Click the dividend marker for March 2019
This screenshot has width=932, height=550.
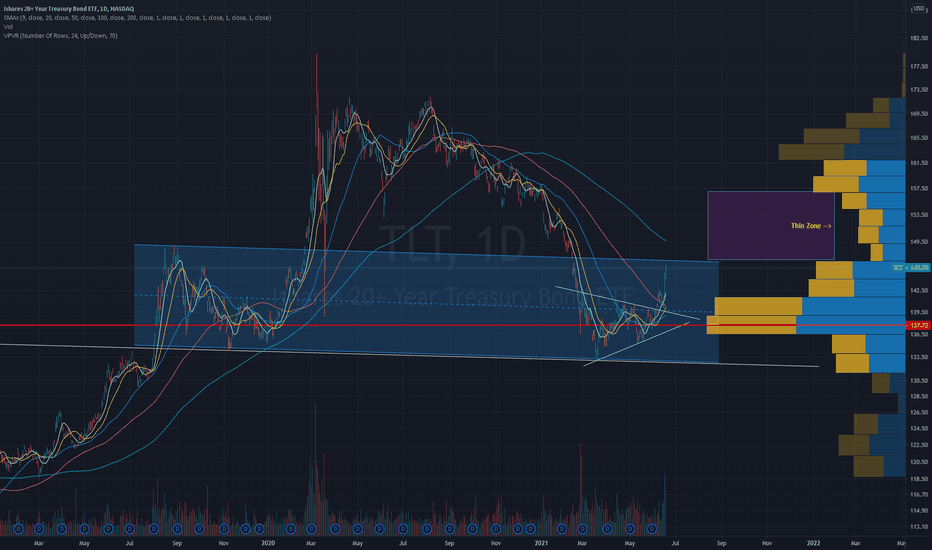[39, 529]
